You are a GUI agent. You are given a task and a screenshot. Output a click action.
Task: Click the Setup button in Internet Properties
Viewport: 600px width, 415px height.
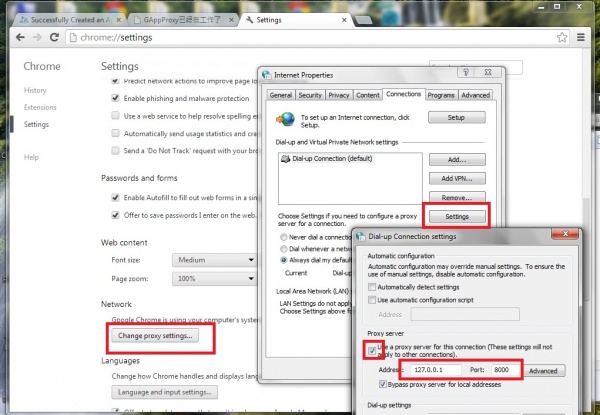(457, 117)
